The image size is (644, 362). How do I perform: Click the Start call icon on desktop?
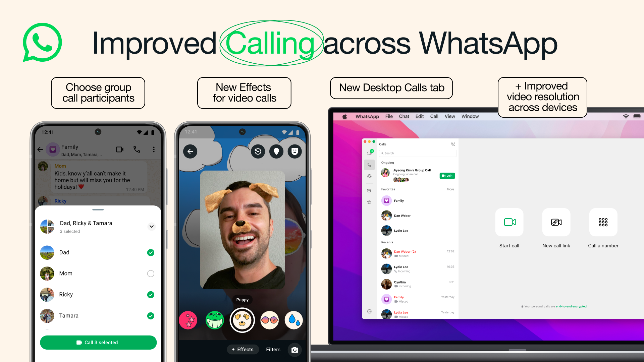509,222
